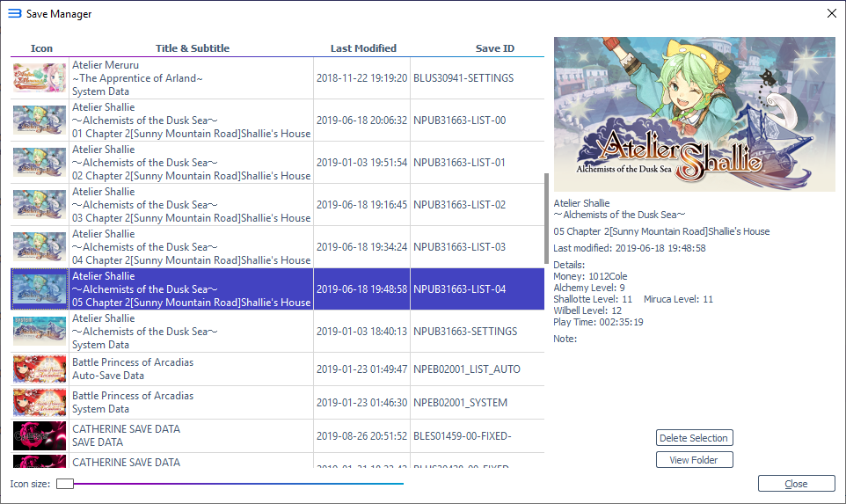Image resolution: width=846 pixels, height=504 pixels.
Task: Select Battle Princess of Arcadias Auto-Save Data title
Action: [x=192, y=369]
